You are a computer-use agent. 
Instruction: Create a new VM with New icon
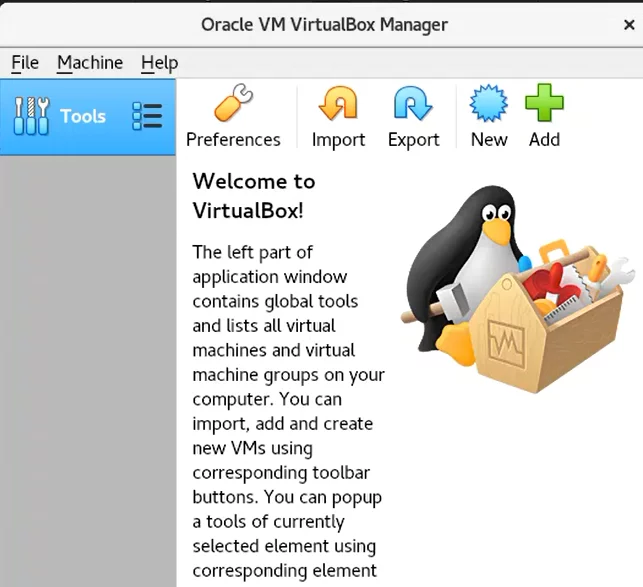pos(488,103)
